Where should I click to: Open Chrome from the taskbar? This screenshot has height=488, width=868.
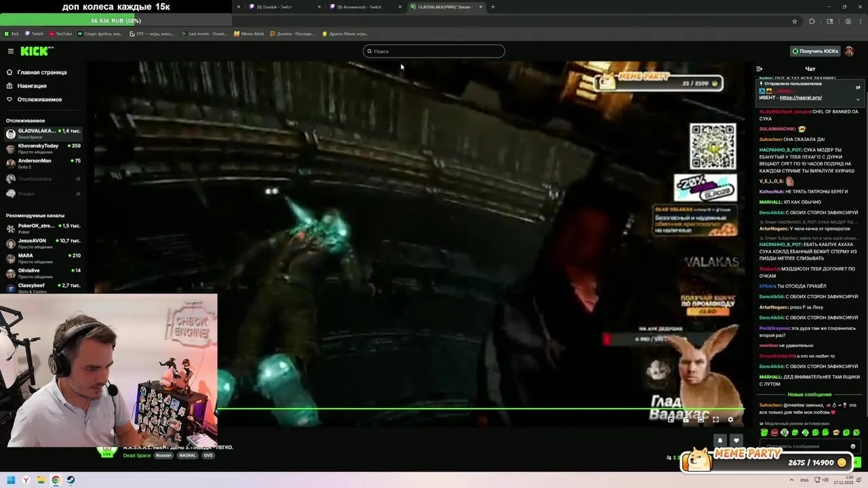[56, 480]
